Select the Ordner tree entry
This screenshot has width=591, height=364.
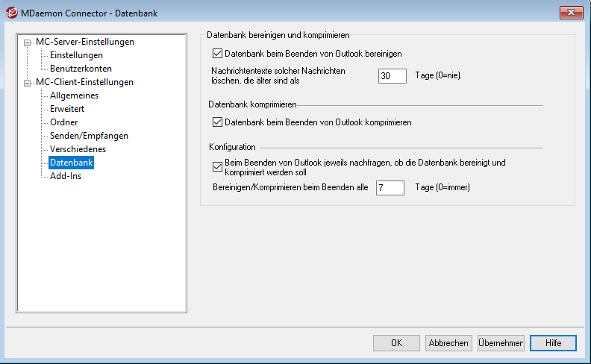coord(63,122)
